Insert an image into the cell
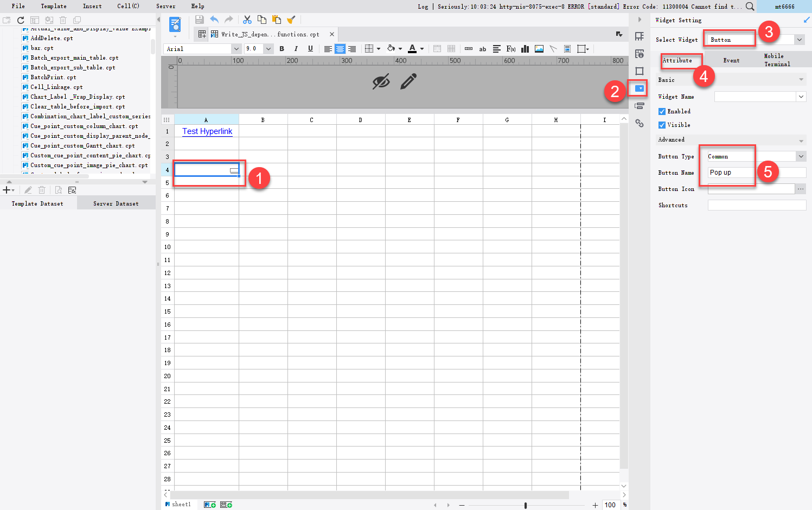Viewport: 812px width, 510px height. click(x=539, y=48)
